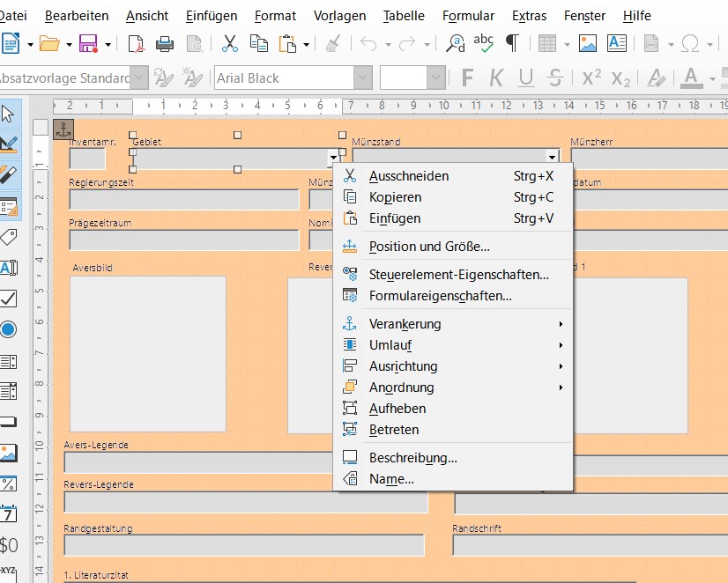Click the Randgestaltung text field
The image size is (728, 583).
tap(244, 545)
